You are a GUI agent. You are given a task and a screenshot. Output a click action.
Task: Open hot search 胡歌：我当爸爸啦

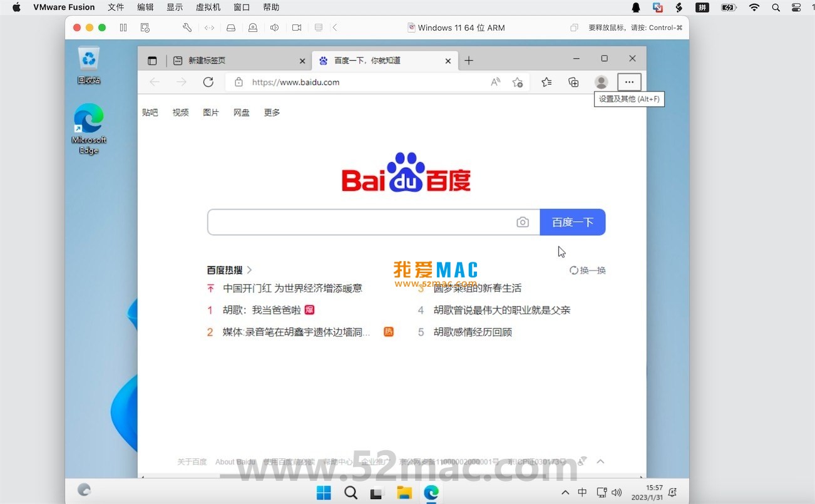coord(262,310)
